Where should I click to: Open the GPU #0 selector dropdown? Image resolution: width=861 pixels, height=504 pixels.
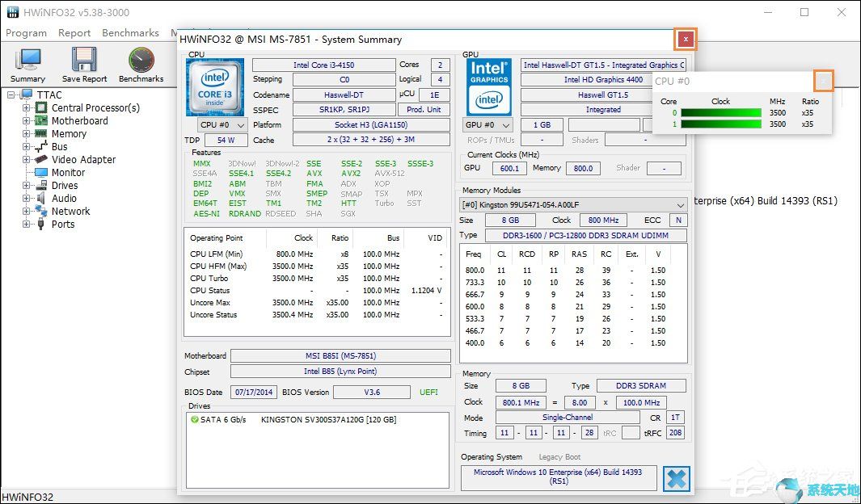coord(487,125)
